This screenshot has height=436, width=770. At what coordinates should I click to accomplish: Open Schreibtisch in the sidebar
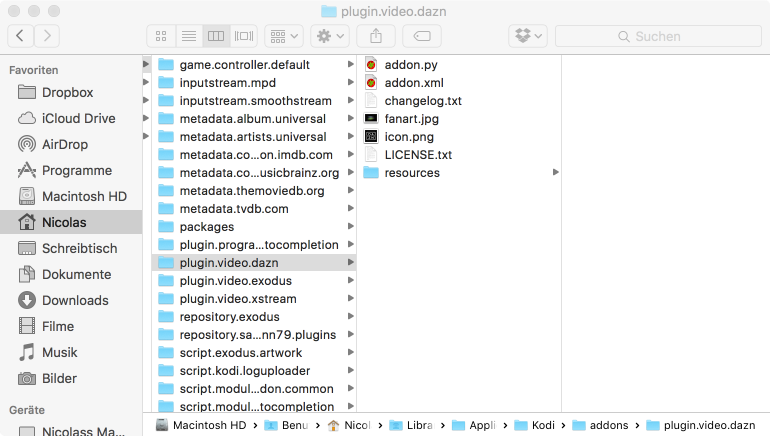click(71, 248)
